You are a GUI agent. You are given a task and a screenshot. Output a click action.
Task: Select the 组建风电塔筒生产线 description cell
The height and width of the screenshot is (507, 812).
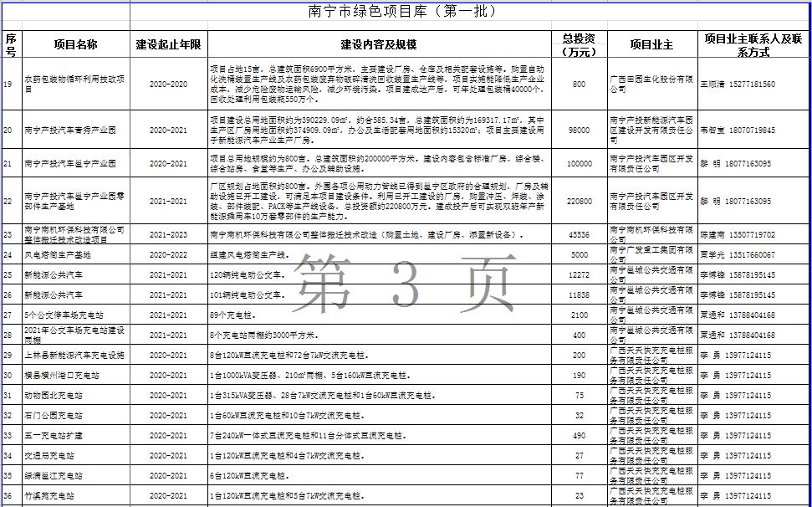(379, 254)
